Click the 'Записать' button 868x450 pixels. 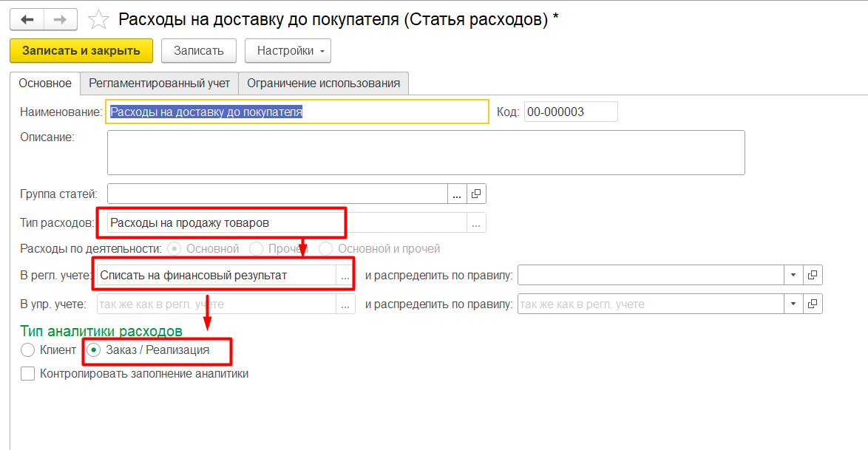199,51
